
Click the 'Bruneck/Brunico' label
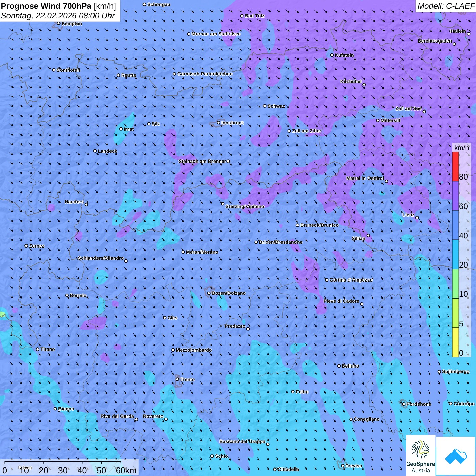319,225
